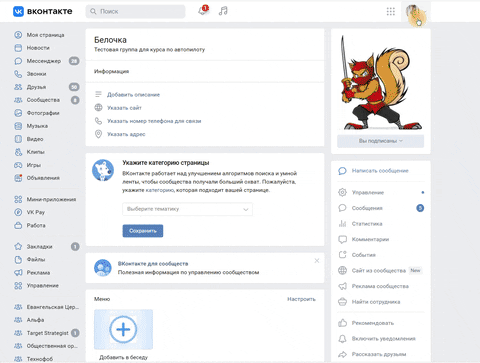
Task: Click the Добавить описание link
Action: tap(133, 95)
